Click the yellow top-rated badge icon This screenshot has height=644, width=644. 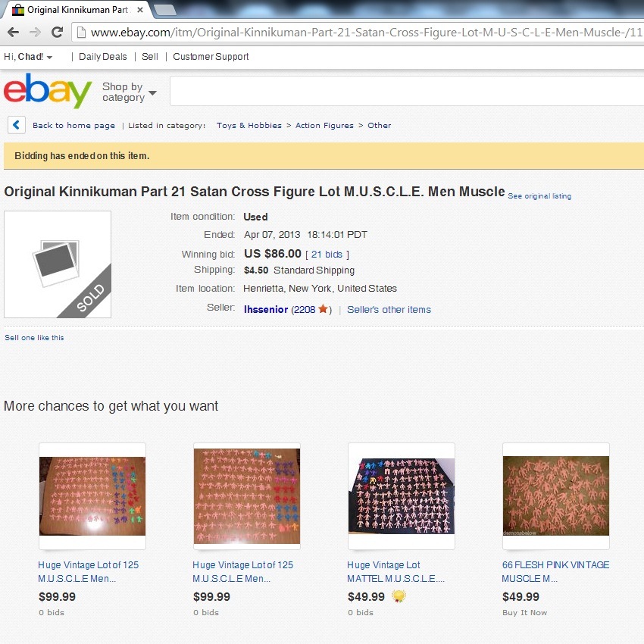click(x=399, y=596)
